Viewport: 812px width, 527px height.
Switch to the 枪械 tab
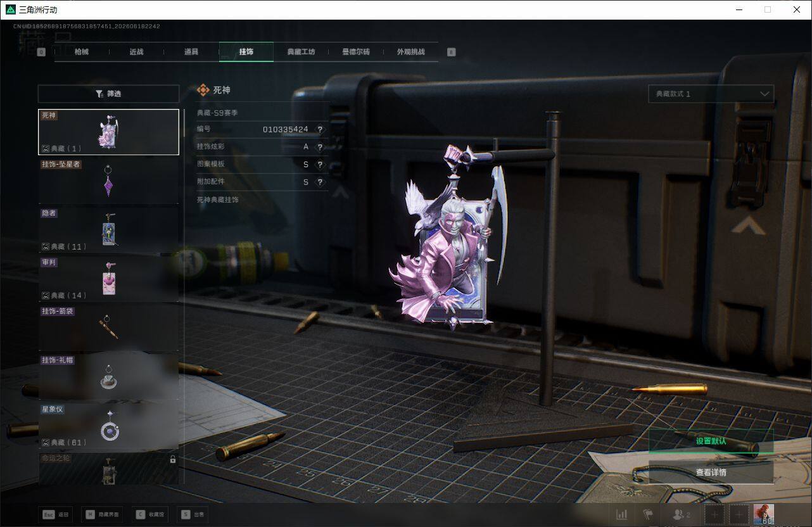82,52
